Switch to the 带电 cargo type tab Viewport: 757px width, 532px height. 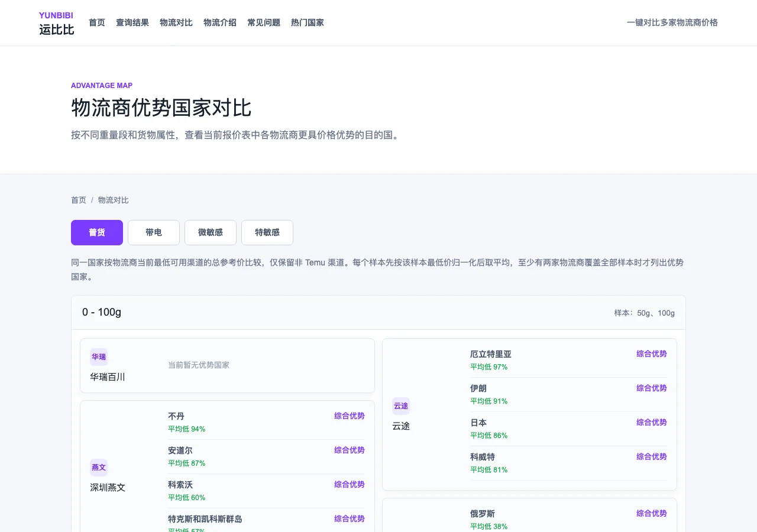(154, 232)
